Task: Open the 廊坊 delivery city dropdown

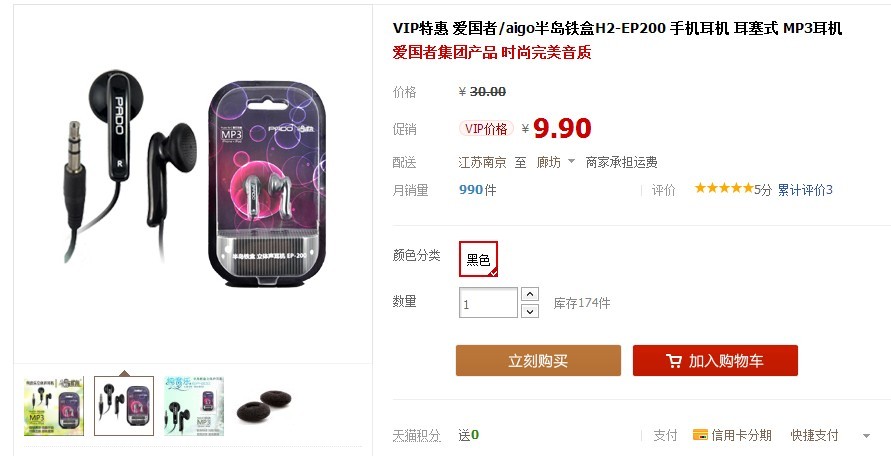Action: tap(555, 163)
